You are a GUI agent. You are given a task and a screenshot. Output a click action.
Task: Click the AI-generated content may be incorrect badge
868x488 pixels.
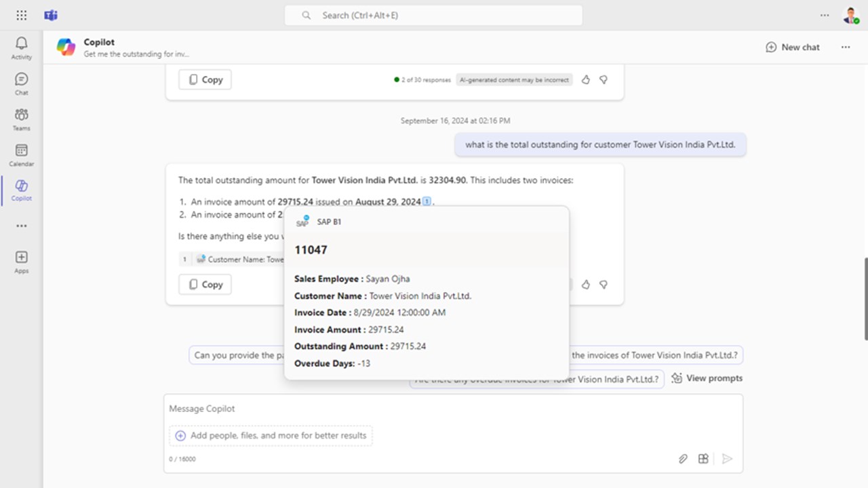pos(514,80)
